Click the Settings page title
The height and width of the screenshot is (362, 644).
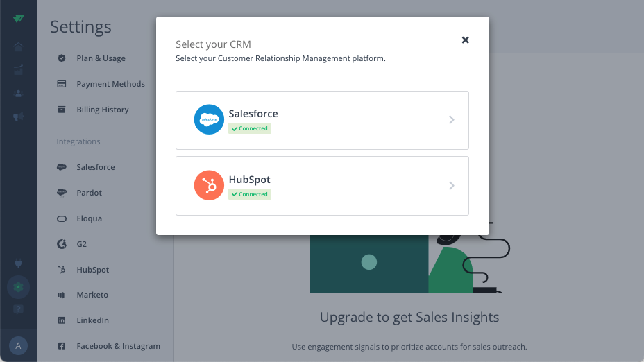click(81, 26)
